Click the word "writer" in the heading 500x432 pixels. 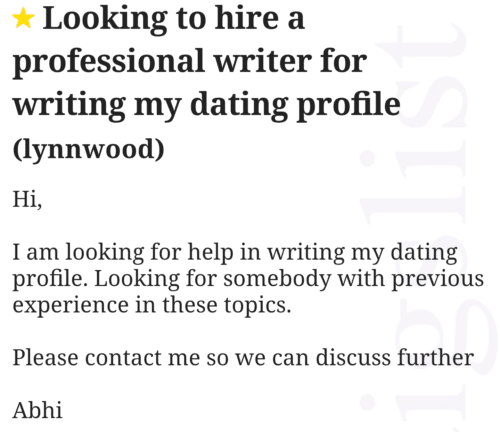[x=263, y=62]
